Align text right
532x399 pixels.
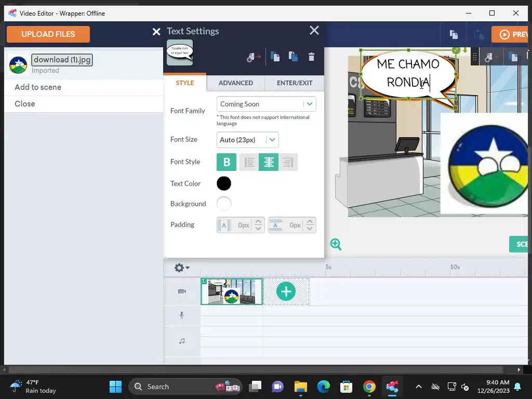(x=288, y=162)
